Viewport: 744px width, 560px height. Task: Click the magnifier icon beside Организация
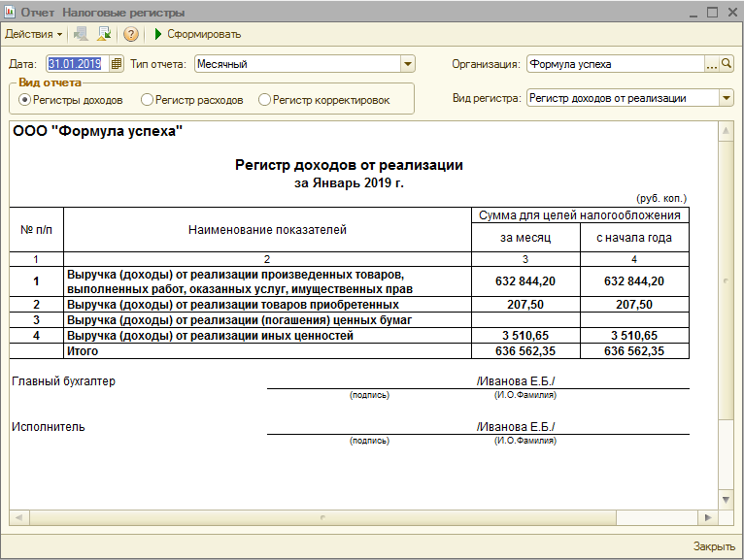pos(727,64)
